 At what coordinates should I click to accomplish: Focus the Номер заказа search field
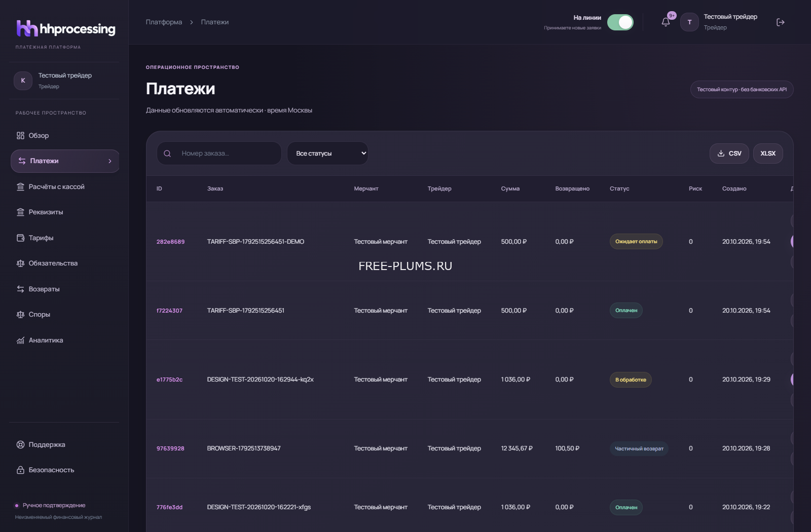coord(219,153)
